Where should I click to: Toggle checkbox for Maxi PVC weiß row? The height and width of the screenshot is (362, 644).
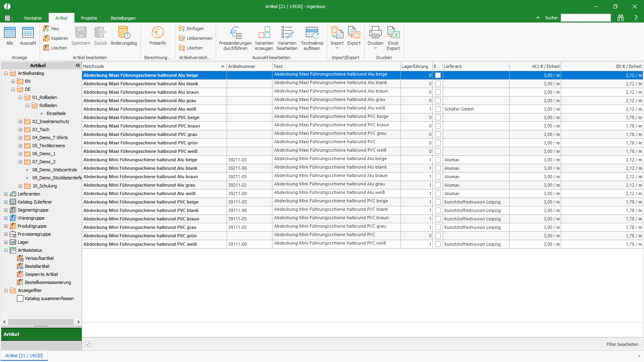click(438, 151)
